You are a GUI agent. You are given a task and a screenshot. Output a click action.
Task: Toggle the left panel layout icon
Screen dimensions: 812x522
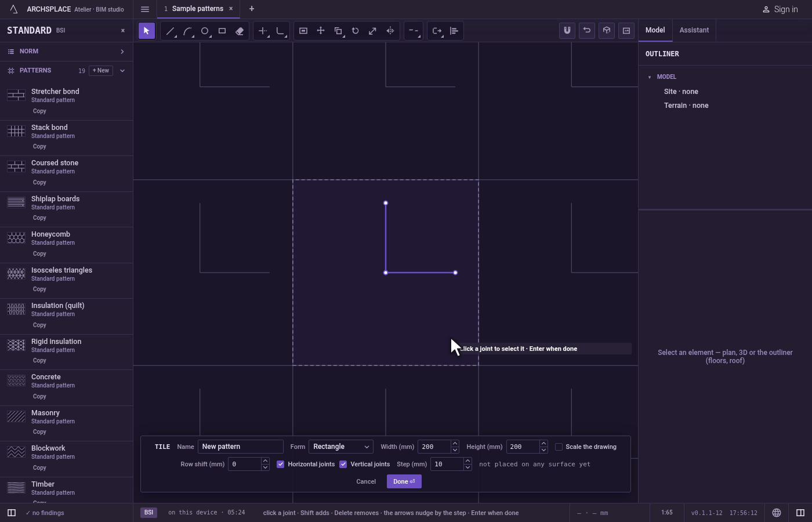11,513
